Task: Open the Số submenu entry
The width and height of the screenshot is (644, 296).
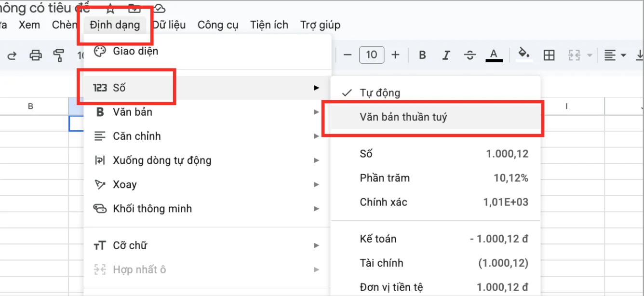Action: coord(207,88)
